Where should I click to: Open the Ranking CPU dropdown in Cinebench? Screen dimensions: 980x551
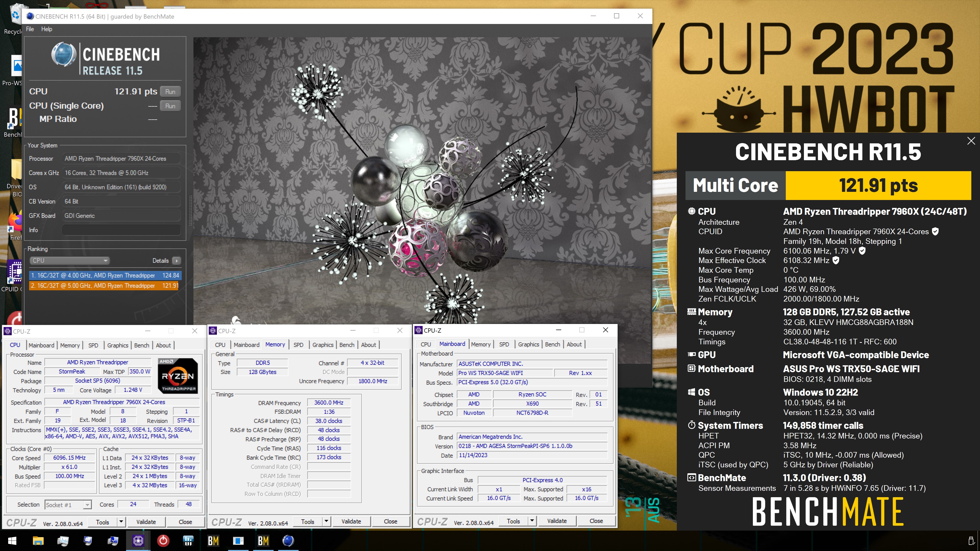pyautogui.click(x=70, y=260)
